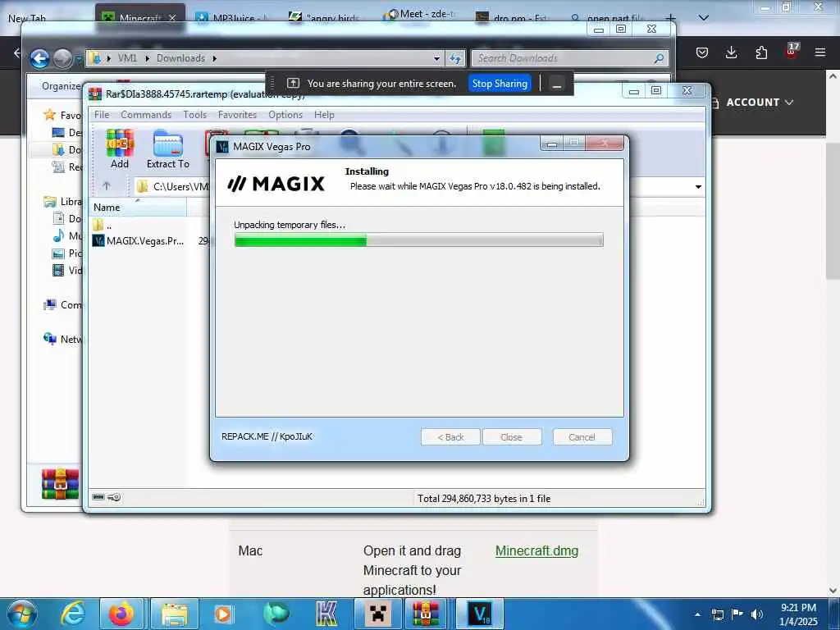Open Firefox from the taskbar

121,614
